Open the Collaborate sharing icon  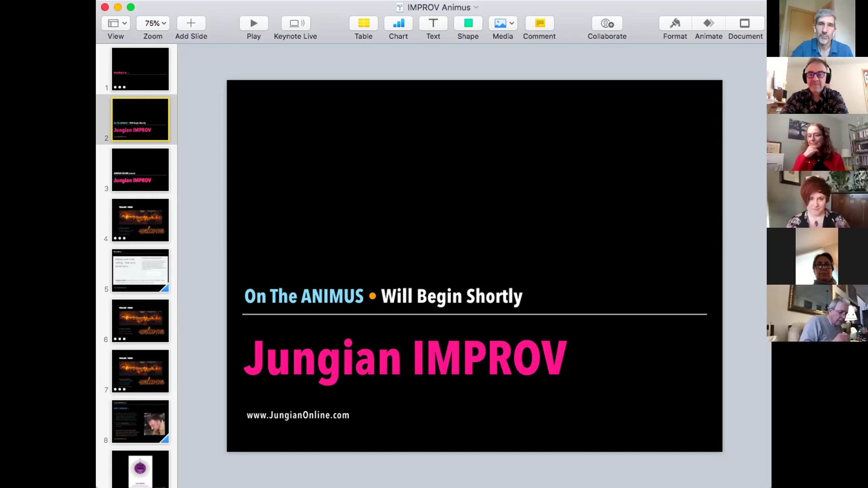point(607,23)
